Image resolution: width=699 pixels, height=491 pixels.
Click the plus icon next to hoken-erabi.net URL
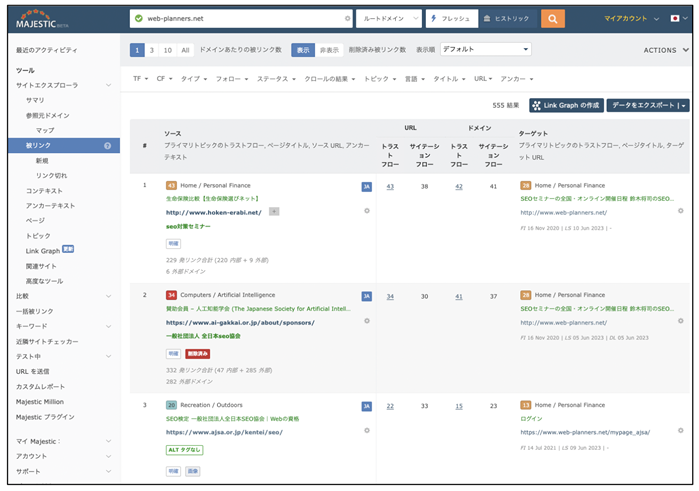(274, 212)
